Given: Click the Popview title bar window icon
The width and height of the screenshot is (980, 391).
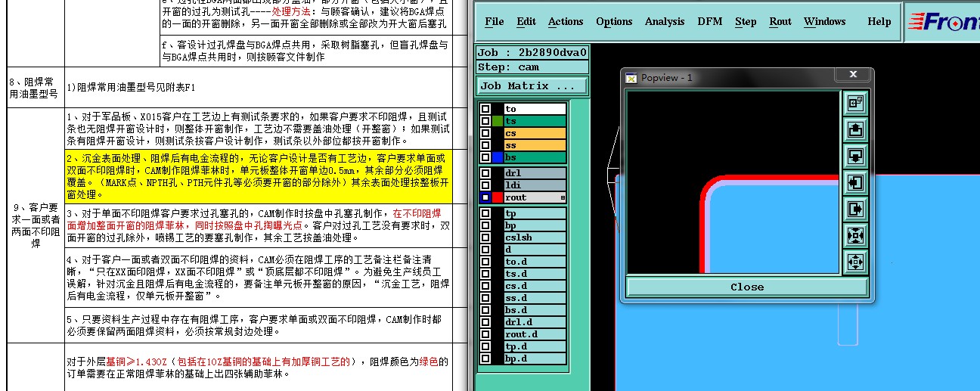Looking at the screenshot, I should (x=631, y=77).
